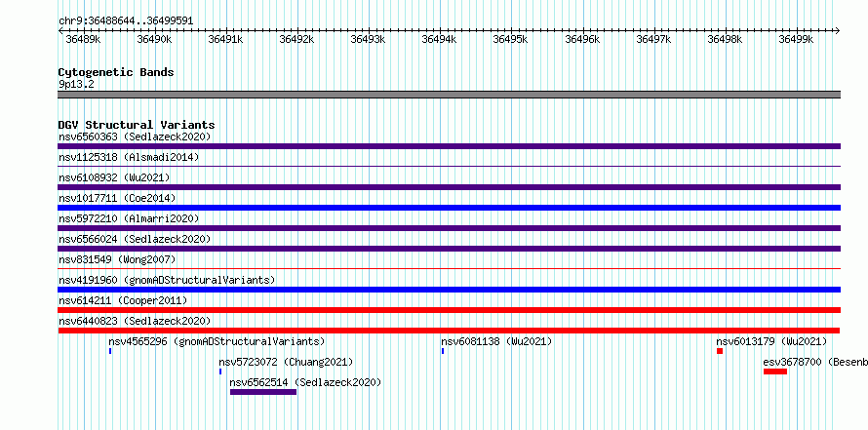Viewport: 868px width, 430px height.
Task: Click the ruler's right arrowhead
Action: (x=838, y=31)
